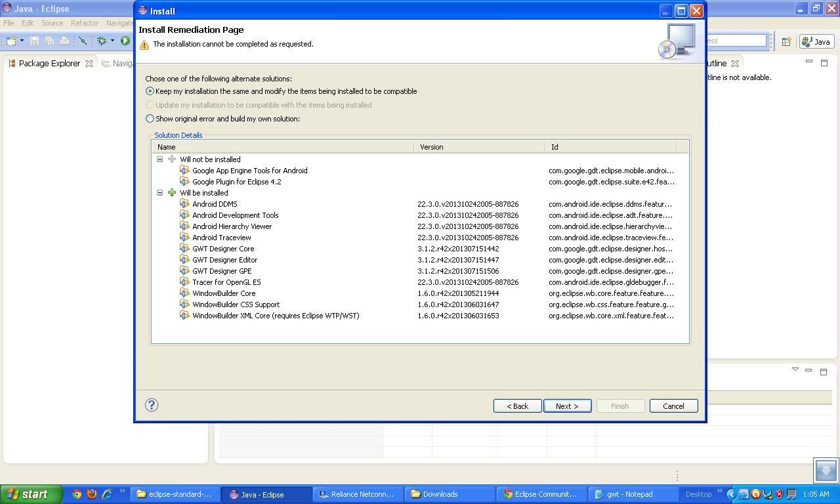Viewport: 840px width, 504px height.
Task: Click the green Run icon
Action: click(125, 41)
